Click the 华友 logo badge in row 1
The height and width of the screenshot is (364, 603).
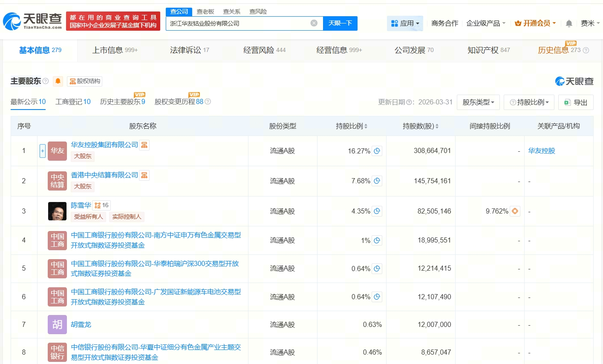coord(58,151)
